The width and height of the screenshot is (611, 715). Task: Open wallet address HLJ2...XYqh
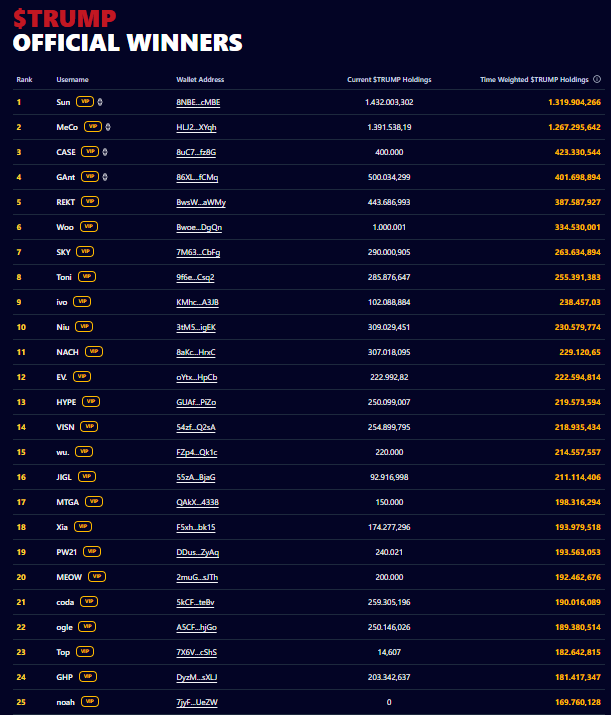pos(197,127)
